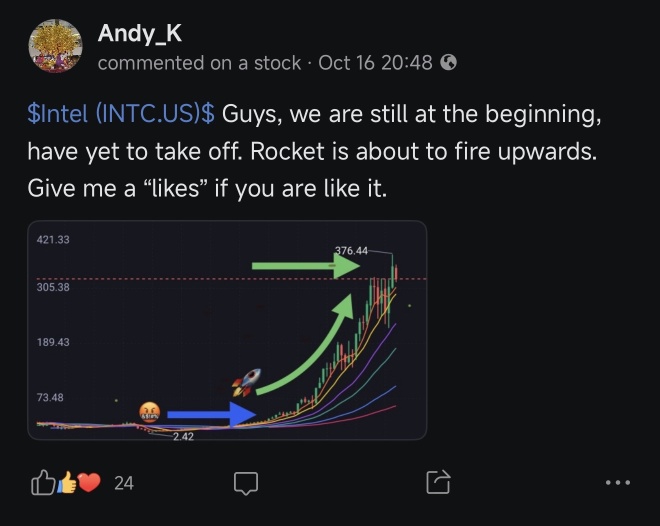Click the angry face emoji on chart
The height and width of the screenshot is (526, 660).
tap(149, 412)
